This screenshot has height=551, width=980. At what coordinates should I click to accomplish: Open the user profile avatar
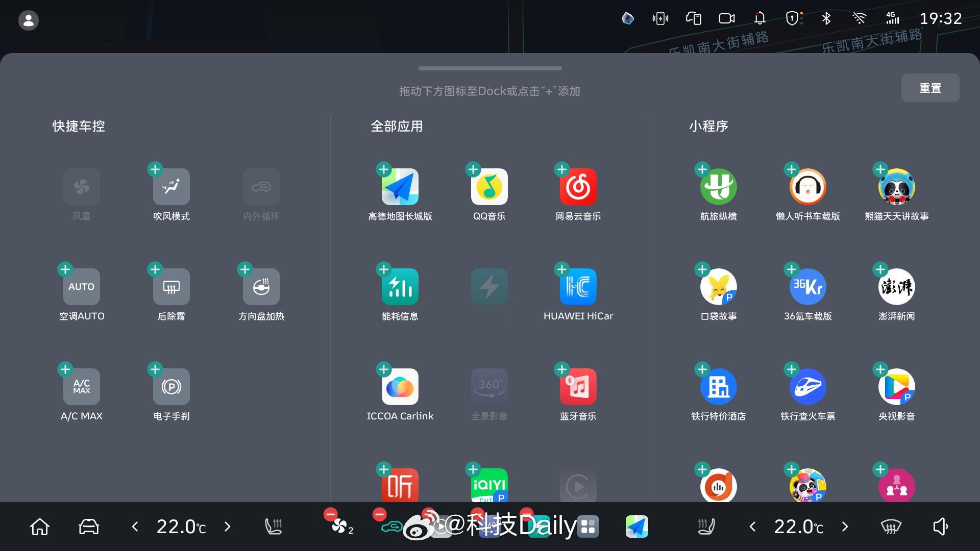point(29,20)
